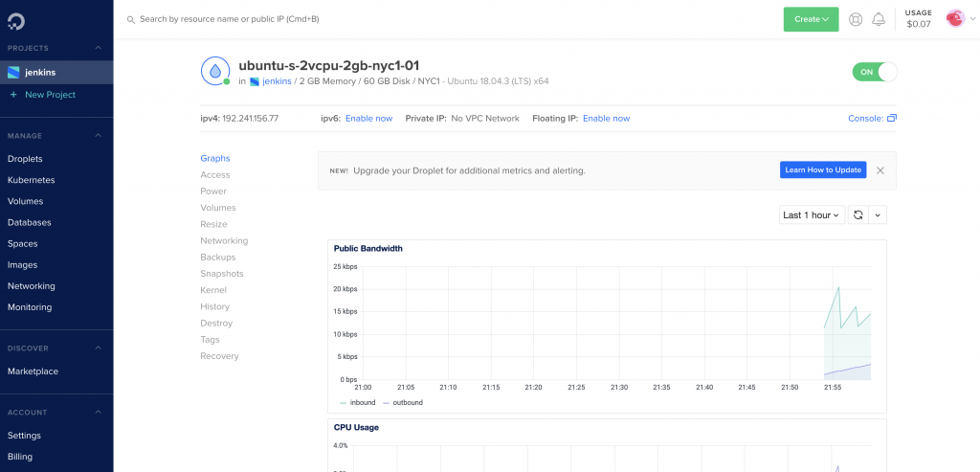Dismiss the upgrade banner with the X
980x472 pixels.
[880, 170]
